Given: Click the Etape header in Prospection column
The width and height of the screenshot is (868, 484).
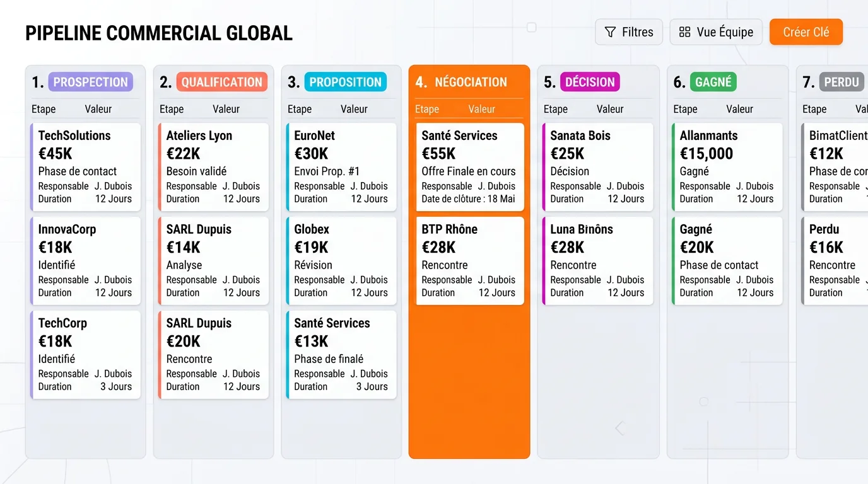Looking at the screenshot, I should pyautogui.click(x=44, y=109).
